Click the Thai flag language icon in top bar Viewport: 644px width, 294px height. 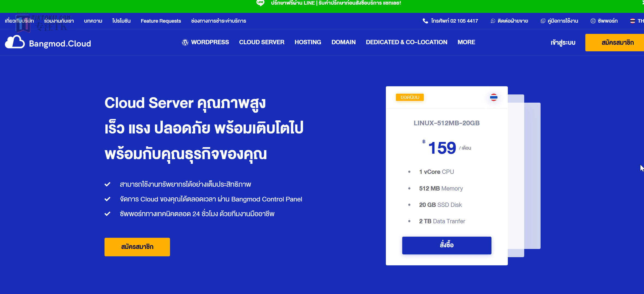pos(633,21)
